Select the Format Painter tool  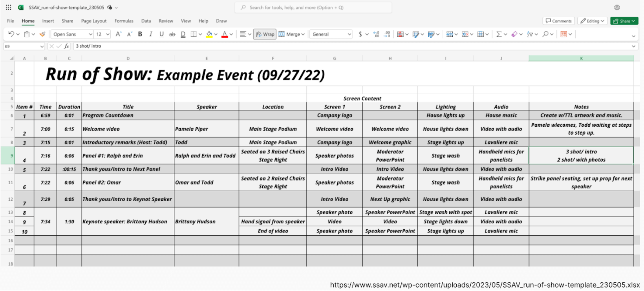pyautogui.click(x=42, y=34)
